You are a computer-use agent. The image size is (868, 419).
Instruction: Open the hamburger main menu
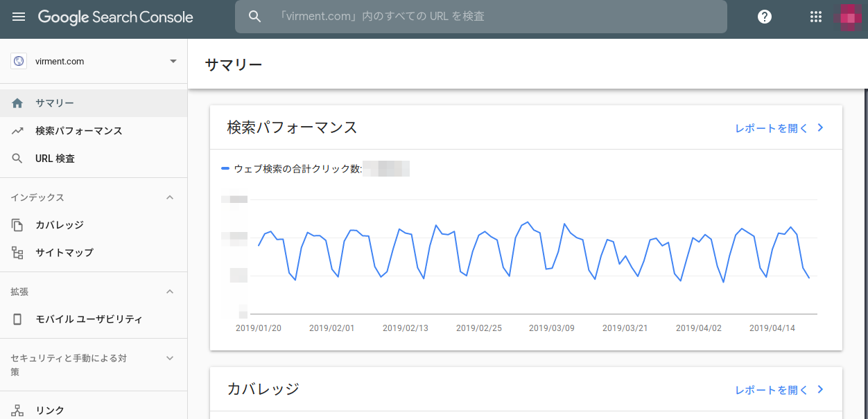pos(19,17)
